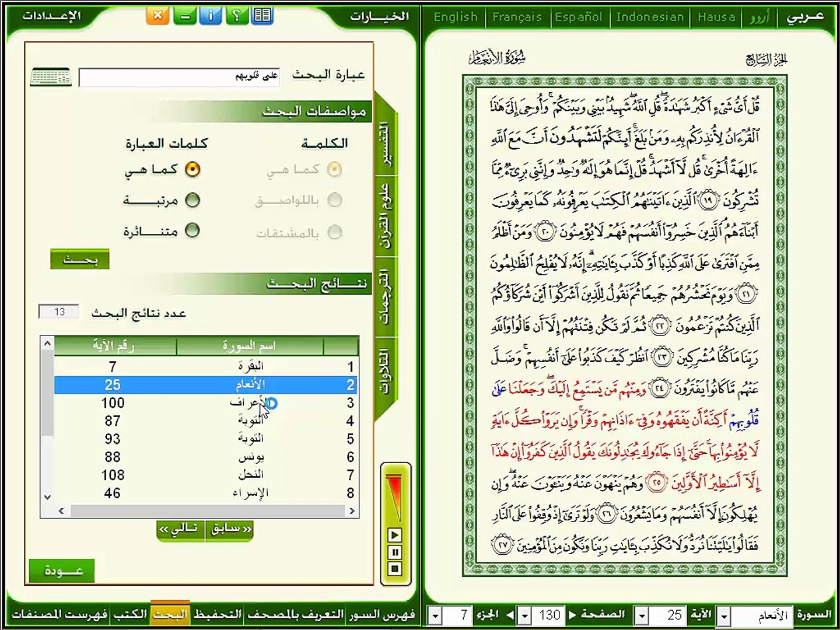Open the التفسير side tab
Screen dimensions: 840x630
[x=384, y=144]
